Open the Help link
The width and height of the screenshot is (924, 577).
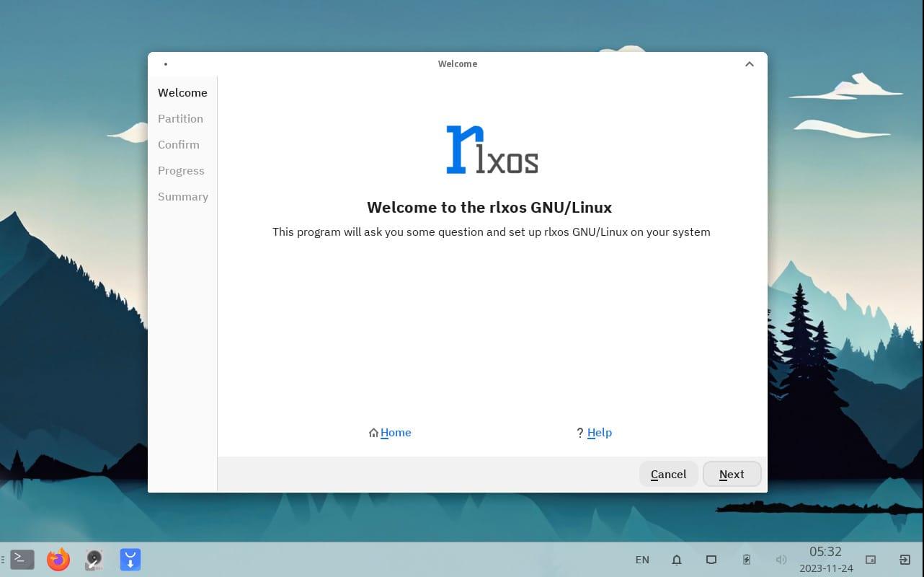pyautogui.click(x=600, y=432)
